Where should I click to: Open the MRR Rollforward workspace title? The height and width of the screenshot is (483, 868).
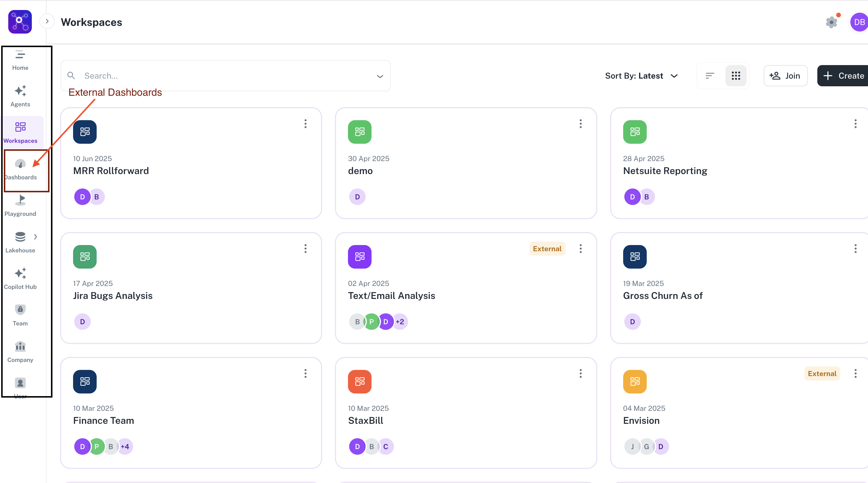click(111, 171)
